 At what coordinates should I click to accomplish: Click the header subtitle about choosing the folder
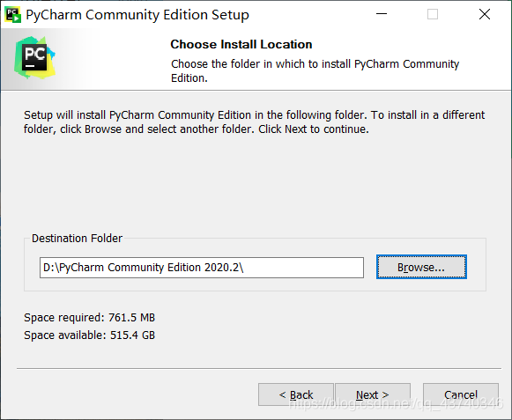315,70
